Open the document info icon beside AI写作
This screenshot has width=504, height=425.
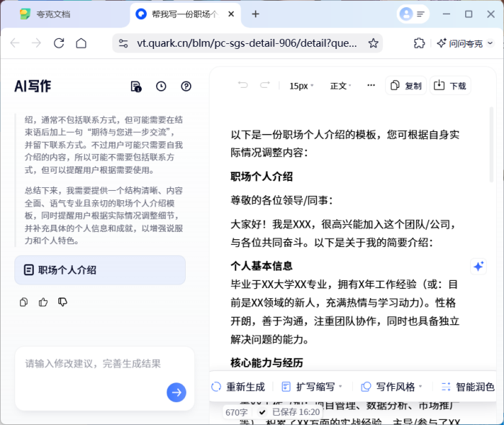point(136,86)
